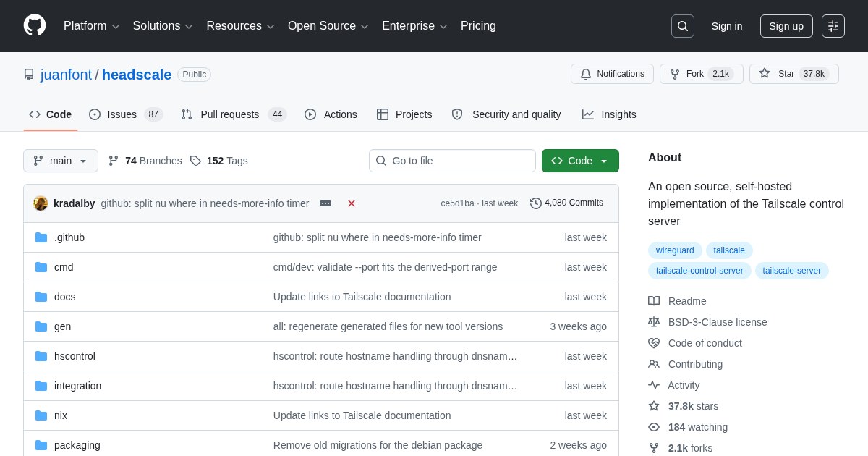Image resolution: width=868 pixels, height=456 pixels.
Task: Switch to the Pull requests tab
Action: tap(234, 114)
